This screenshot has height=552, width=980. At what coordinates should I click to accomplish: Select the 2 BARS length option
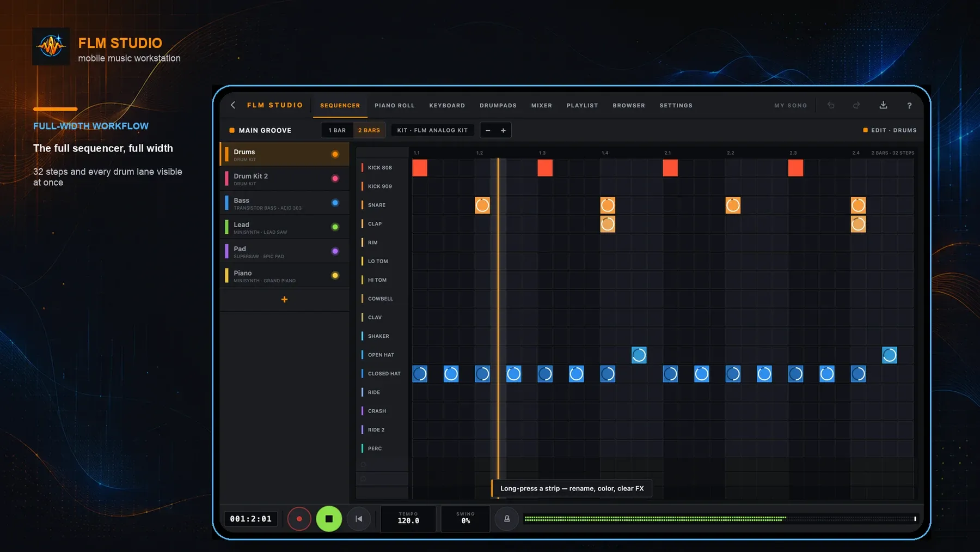coord(369,130)
